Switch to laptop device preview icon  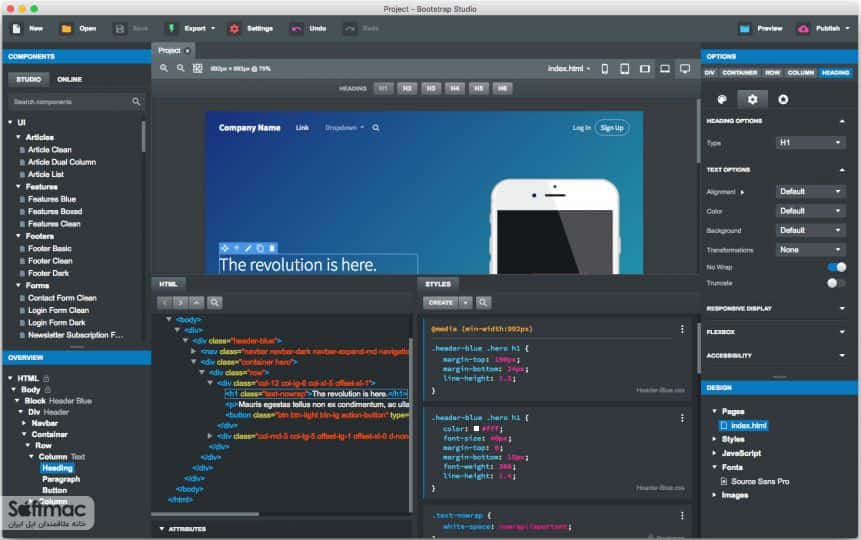664,69
